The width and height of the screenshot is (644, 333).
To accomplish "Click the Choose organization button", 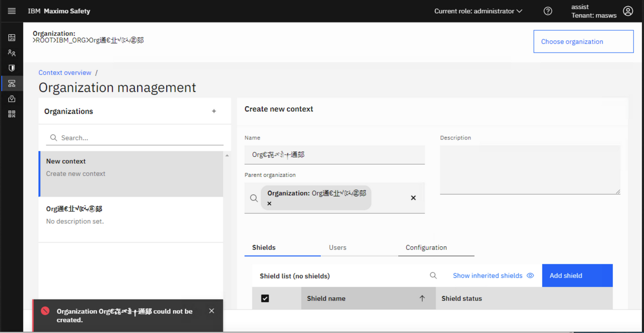I will [x=583, y=41].
